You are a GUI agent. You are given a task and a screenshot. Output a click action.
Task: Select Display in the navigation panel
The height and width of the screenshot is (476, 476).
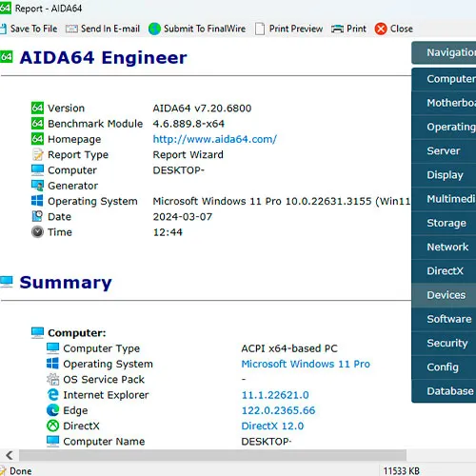click(x=444, y=175)
